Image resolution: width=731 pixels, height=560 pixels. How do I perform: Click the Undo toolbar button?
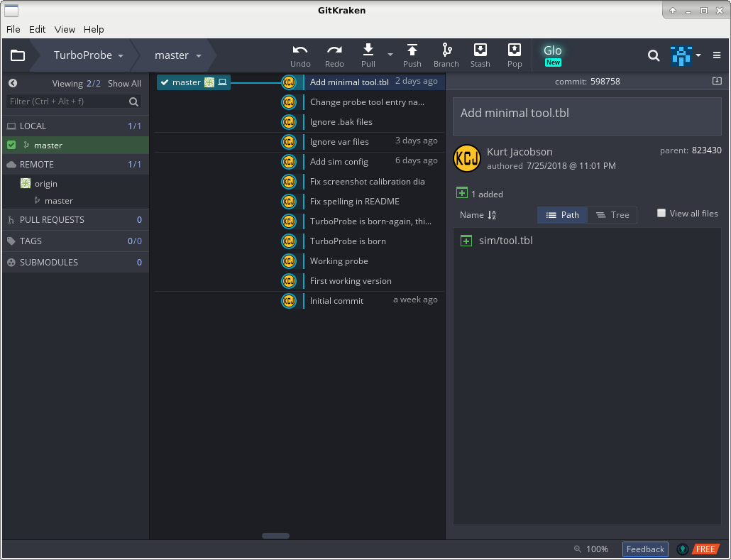(300, 55)
